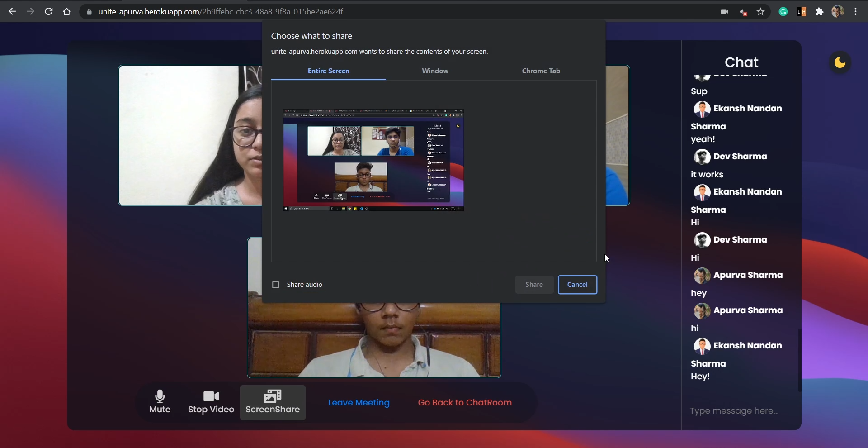This screenshot has height=448, width=868.
Task: Enable the Share audio checkbox
Action: pos(276,285)
